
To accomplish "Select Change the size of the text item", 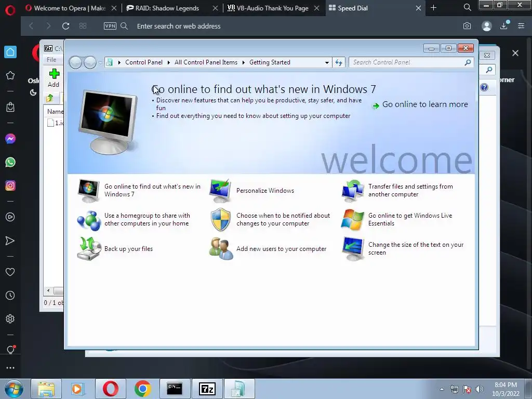I will coord(403,249).
